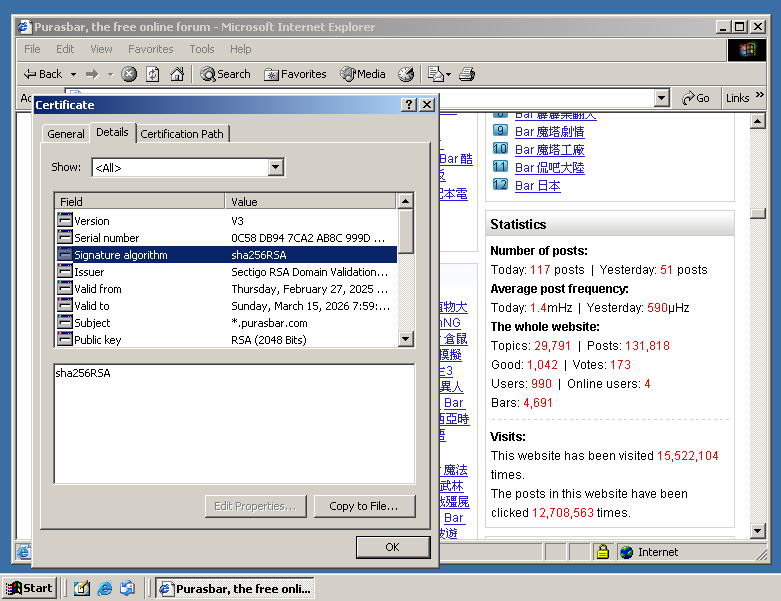Open the Bar 日本 link
The width and height of the screenshot is (781, 601).
click(537, 185)
